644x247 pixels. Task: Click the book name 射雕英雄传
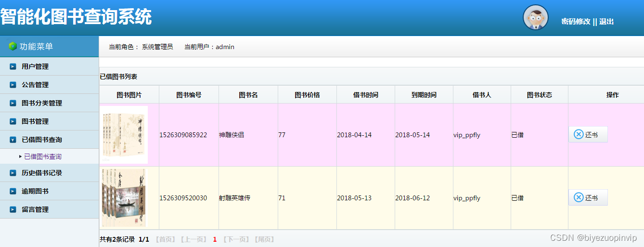pos(235,198)
